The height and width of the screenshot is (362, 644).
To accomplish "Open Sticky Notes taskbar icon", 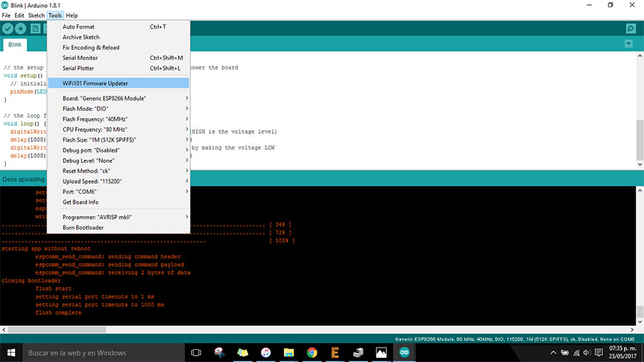I will pos(243,353).
